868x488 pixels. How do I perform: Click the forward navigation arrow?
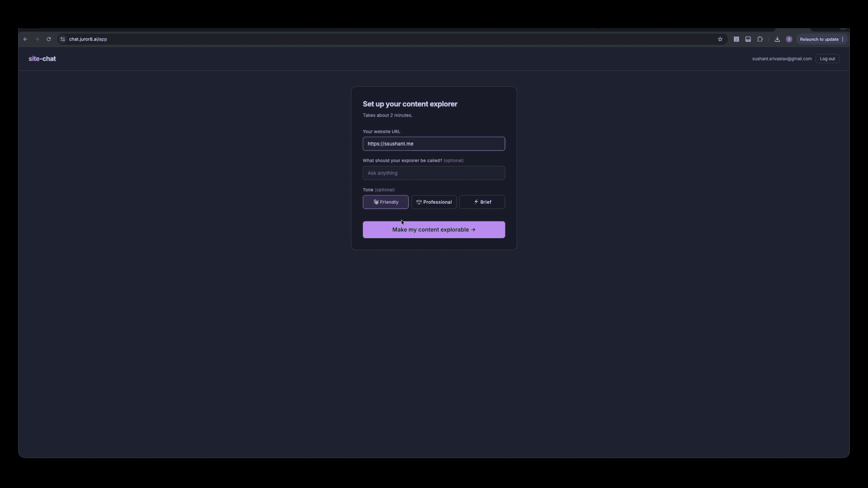37,39
